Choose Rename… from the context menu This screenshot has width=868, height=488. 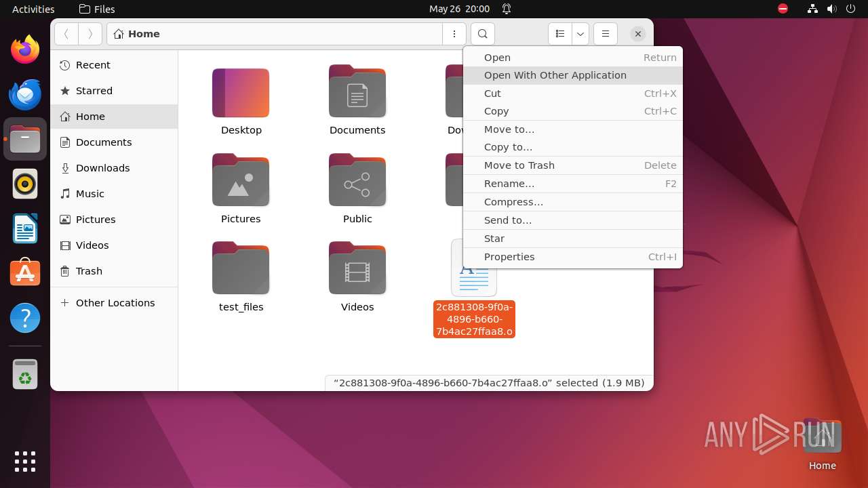click(x=573, y=184)
